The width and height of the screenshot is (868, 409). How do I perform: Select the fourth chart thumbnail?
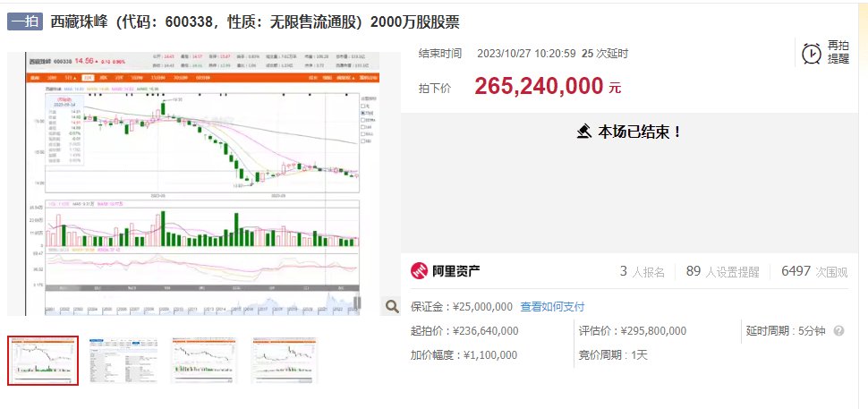coord(285,361)
